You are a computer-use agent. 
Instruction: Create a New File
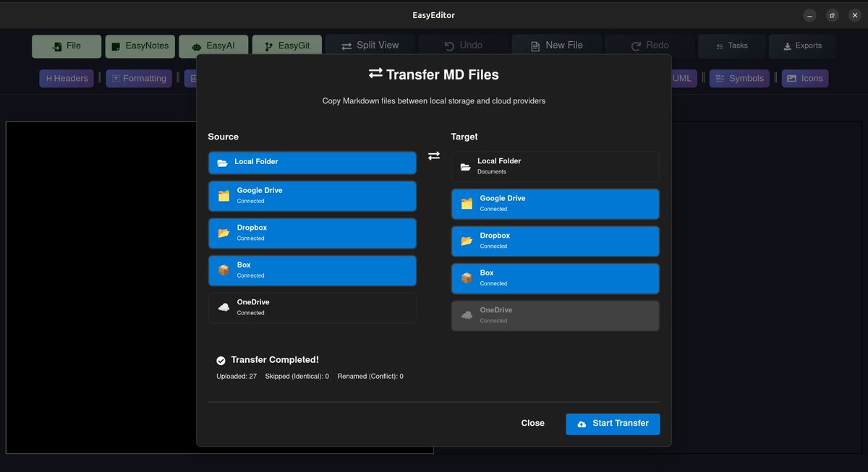[x=556, y=46]
